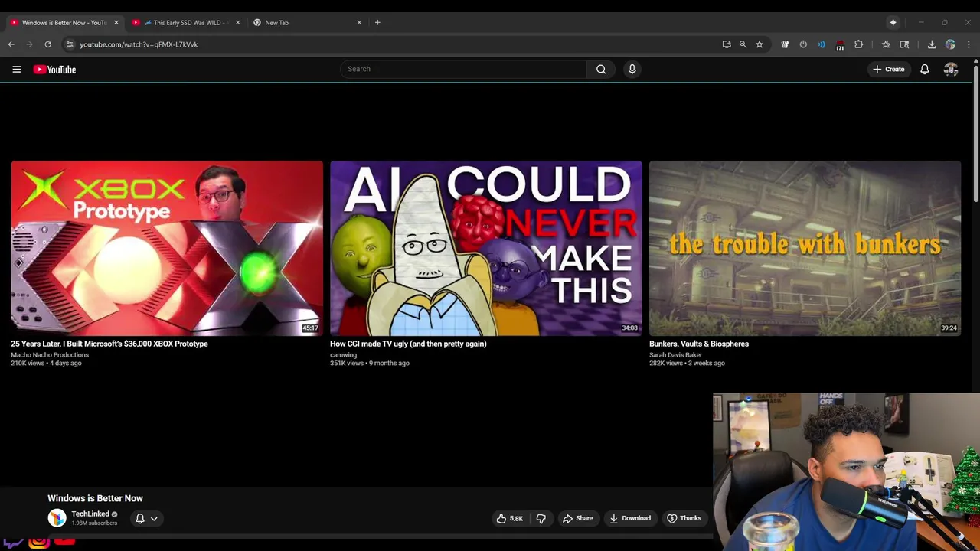980x551 pixels.
Task: Click '351K views • 9 months ago' text
Action: pos(370,363)
